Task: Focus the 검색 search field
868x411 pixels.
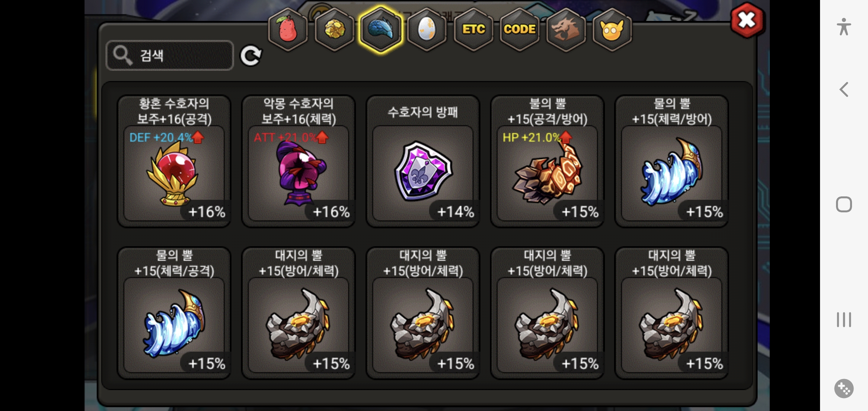Action: (170, 56)
